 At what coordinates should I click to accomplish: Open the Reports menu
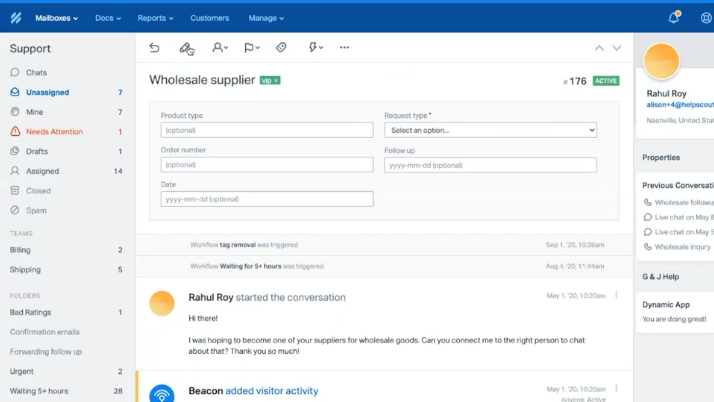[155, 18]
